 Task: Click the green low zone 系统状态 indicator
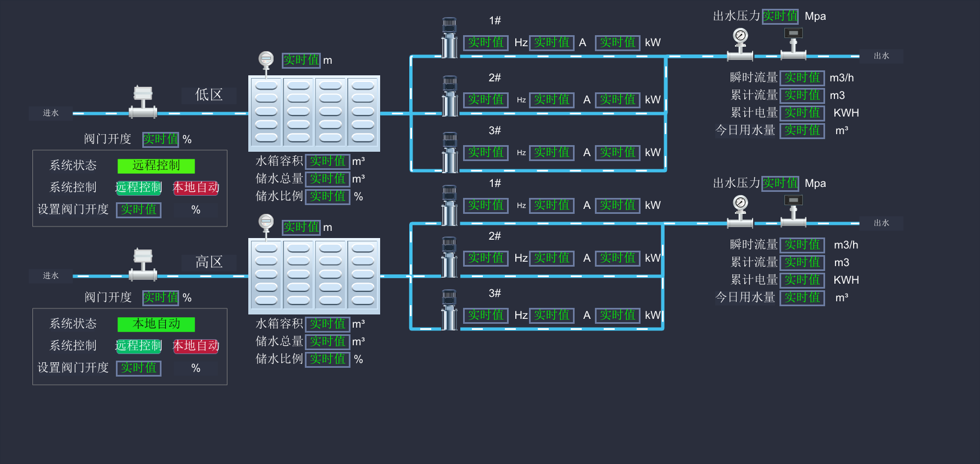156,165
